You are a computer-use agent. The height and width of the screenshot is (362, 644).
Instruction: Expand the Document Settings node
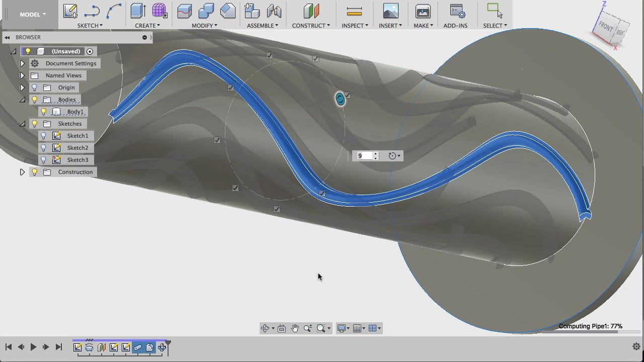22,63
